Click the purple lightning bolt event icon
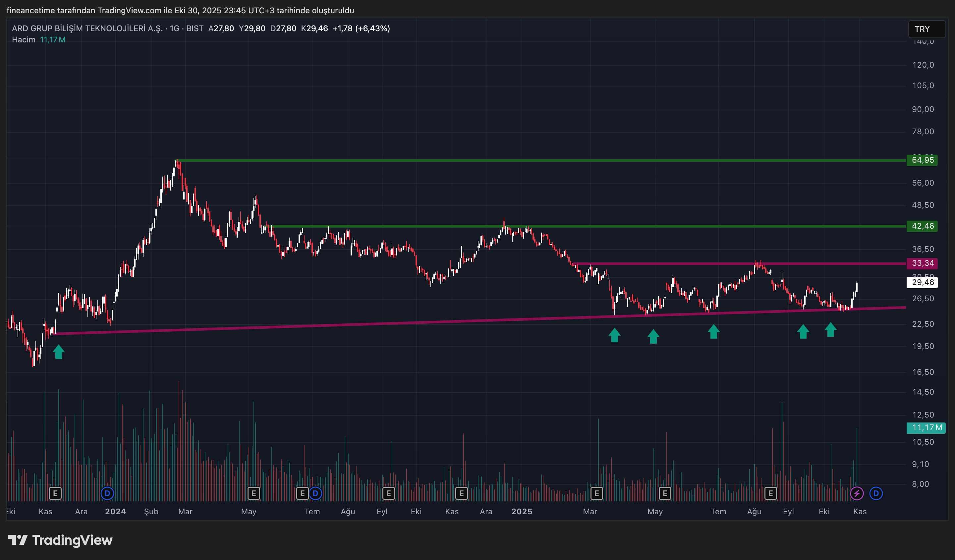 click(857, 493)
